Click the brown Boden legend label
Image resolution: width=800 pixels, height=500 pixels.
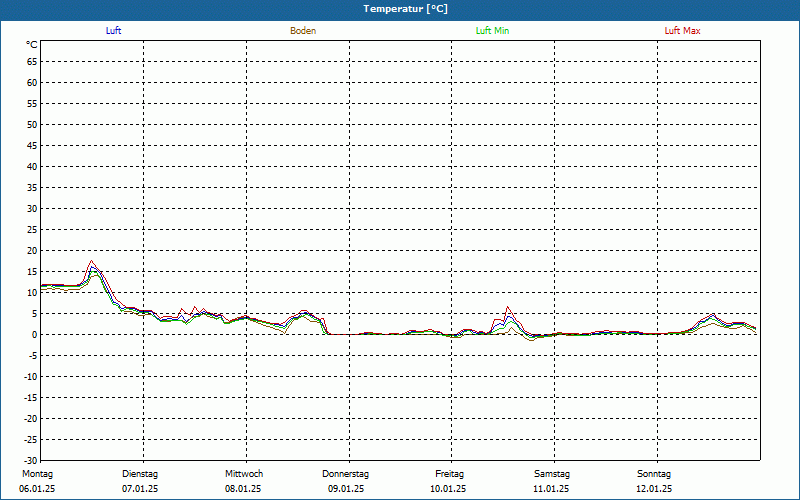303,31
